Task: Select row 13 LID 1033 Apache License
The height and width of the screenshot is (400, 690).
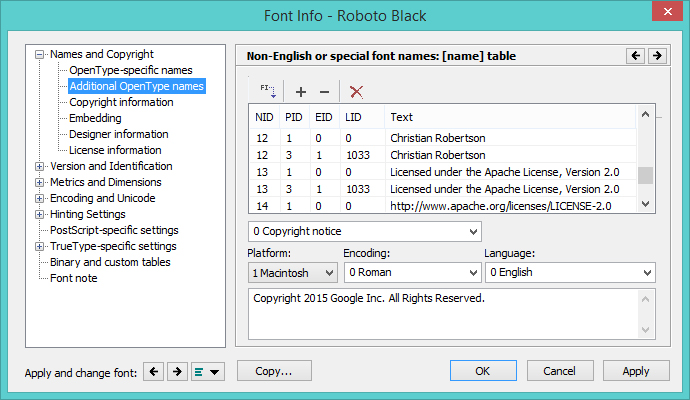Action: pos(443,189)
